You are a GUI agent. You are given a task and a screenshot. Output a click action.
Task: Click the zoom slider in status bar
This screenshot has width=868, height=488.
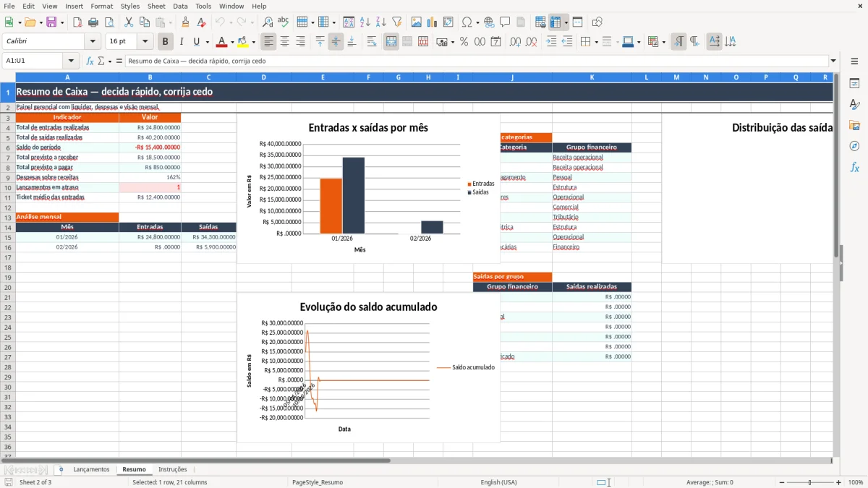810,482
